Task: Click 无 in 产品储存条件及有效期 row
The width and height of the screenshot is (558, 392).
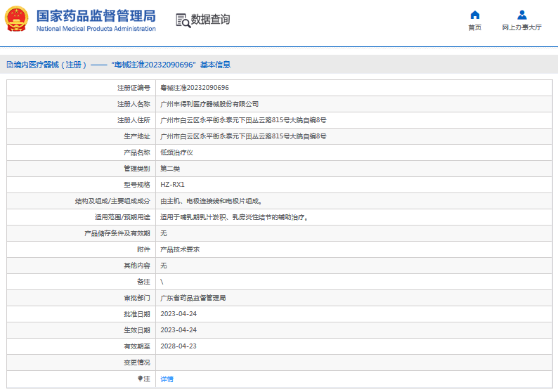Action: coord(163,233)
